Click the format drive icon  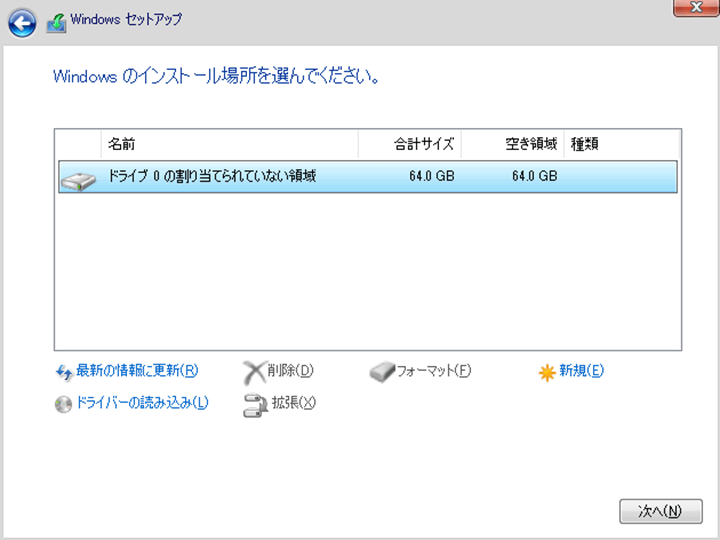[x=382, y=372]
